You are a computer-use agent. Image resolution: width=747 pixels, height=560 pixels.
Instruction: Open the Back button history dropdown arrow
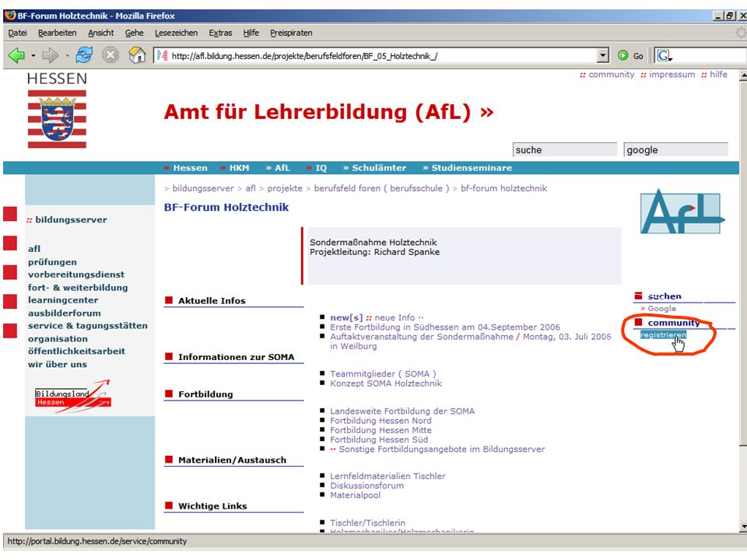pos(33,56)
